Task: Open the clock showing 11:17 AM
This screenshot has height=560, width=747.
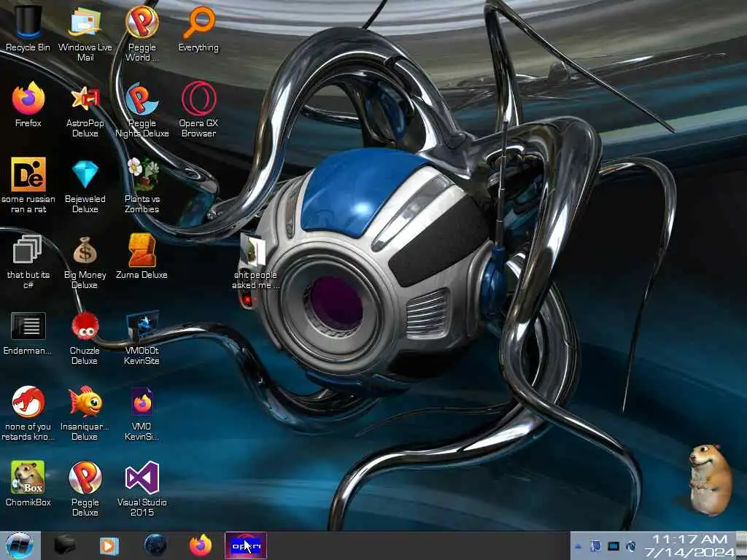Action: pos(689,545)
